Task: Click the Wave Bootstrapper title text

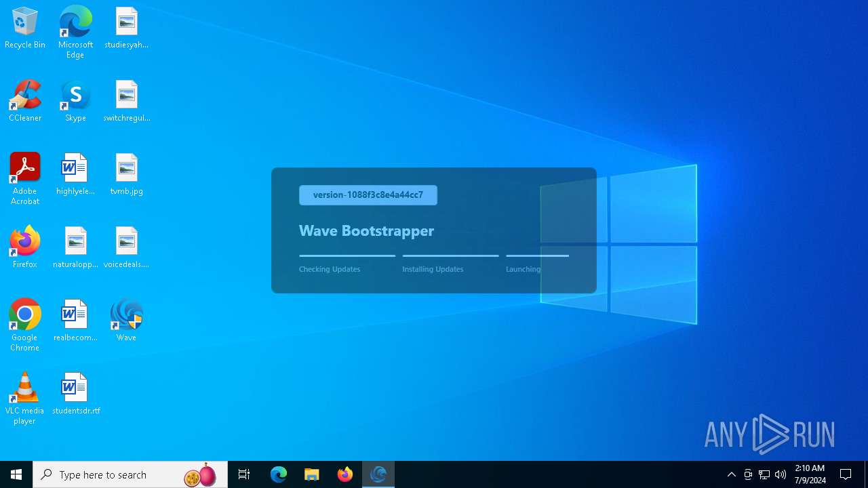Action: coord(366,230)
